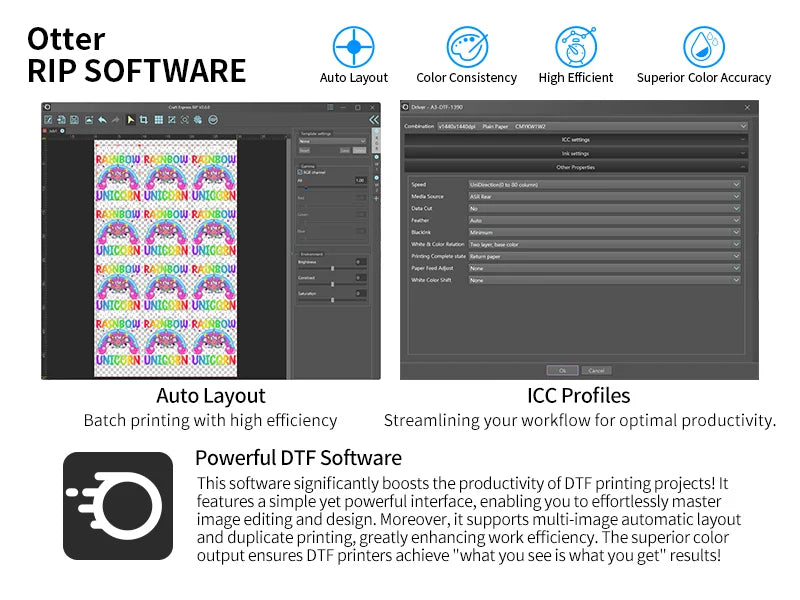This screenshot has width=800, height=600.
Task: Click the Open File icon
Action: pos(61,118)
